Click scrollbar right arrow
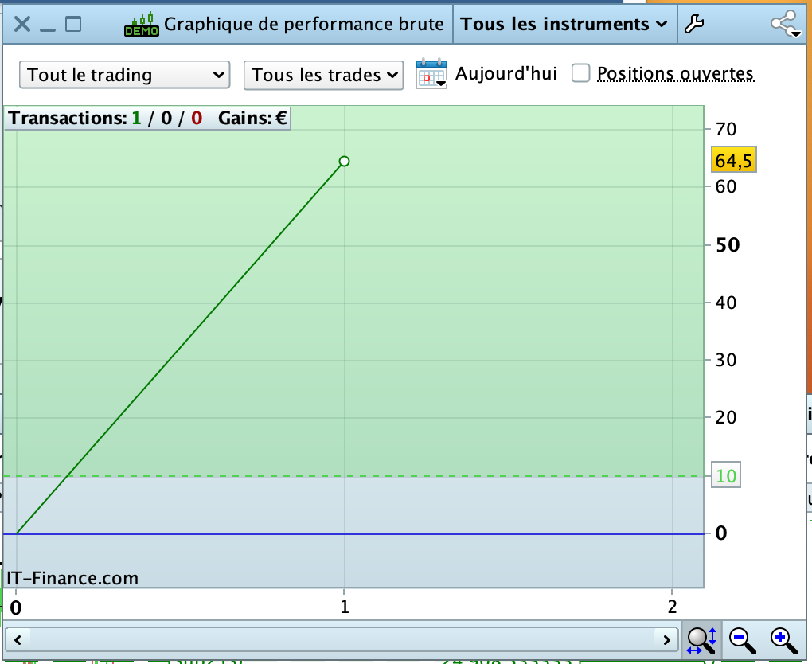The width and height of the screenshot is (812, 664). click(x=667, y=640)
